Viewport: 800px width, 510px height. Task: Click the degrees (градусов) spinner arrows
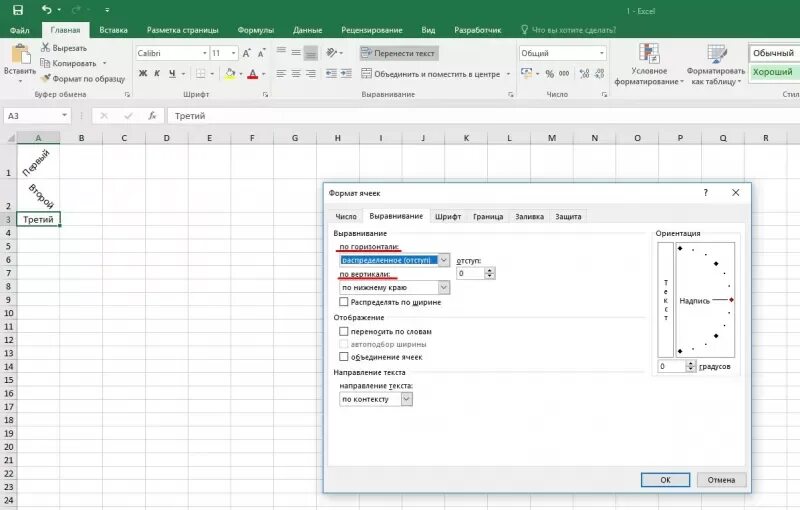point(691,366)
